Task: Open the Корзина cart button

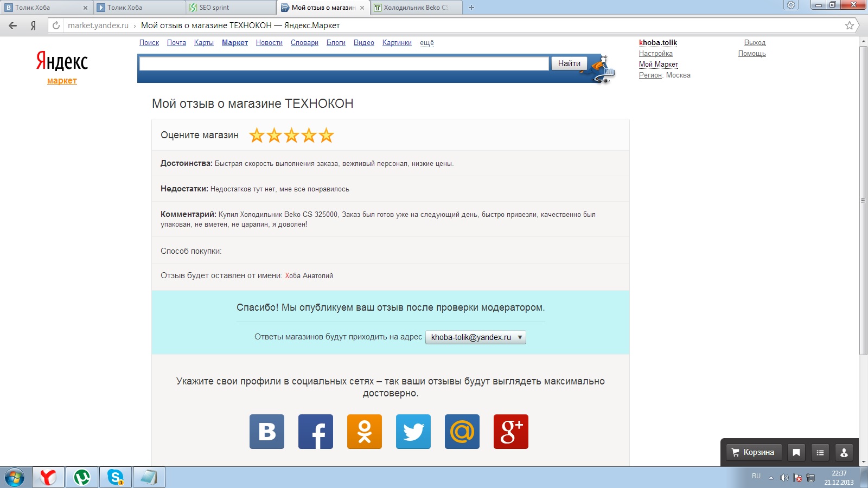Action: pos(753,452)
